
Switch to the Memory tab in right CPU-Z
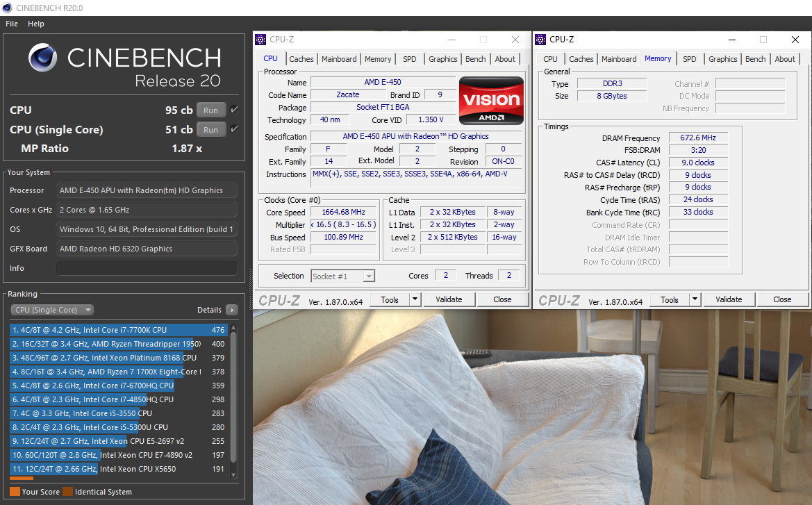coord(657,58)
